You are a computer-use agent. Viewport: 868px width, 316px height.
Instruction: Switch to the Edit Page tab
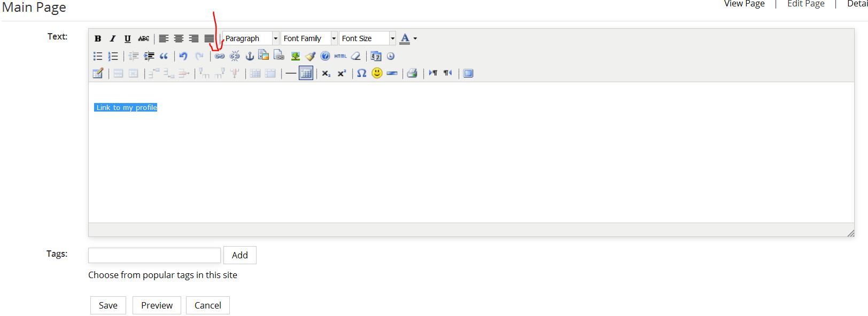coord(805,4)
